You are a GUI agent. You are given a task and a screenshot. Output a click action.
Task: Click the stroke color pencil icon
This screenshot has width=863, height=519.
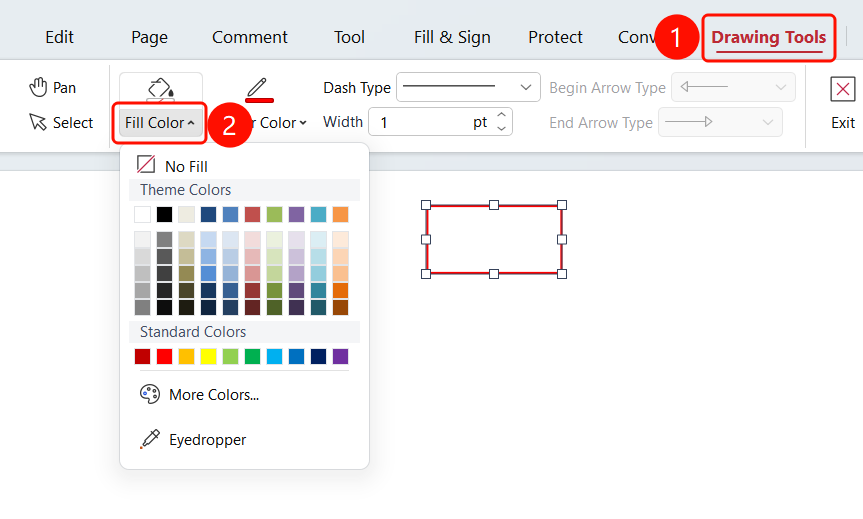(259, 89)
